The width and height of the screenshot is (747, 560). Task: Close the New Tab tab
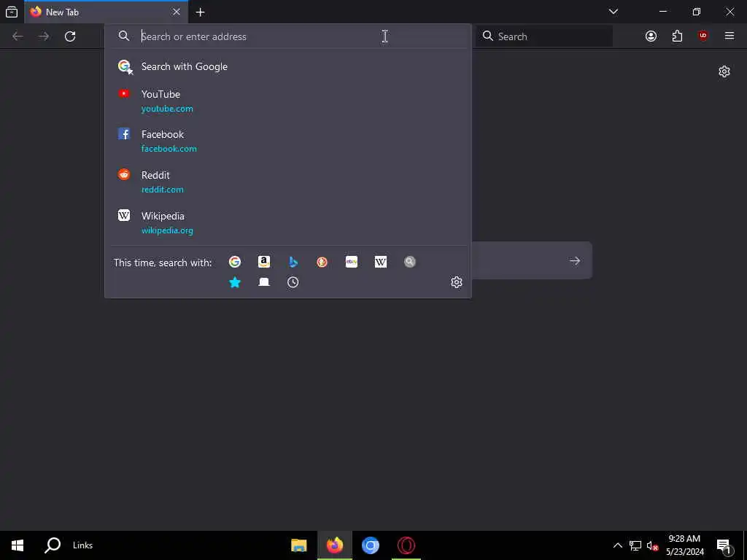[x=177, y=12]
